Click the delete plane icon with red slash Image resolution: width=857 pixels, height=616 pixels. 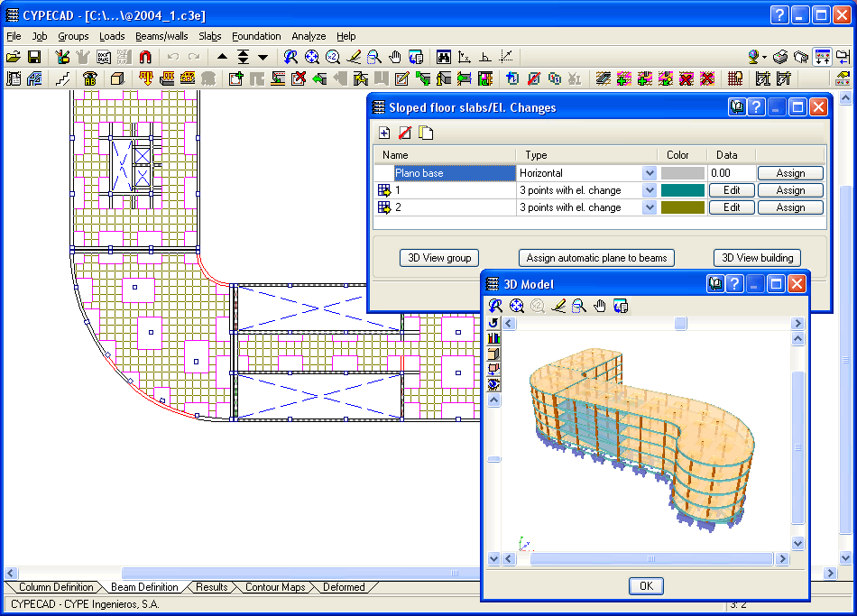tap(405, 133)
